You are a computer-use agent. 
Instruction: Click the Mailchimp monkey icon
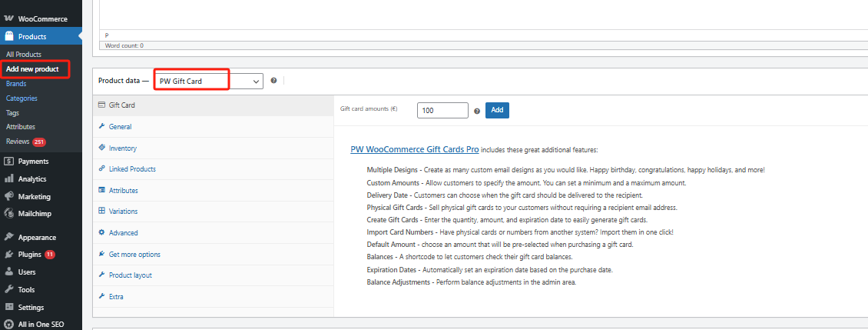[8, 214]
